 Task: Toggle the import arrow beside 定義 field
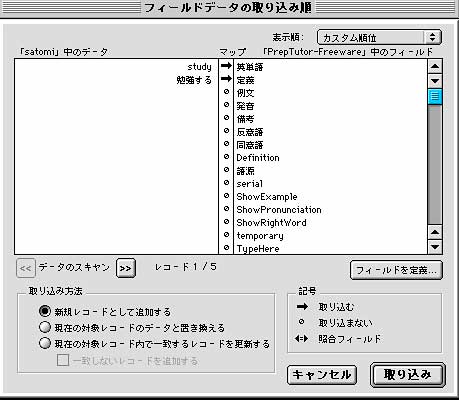pyautogui.click(x=226, y=79)
